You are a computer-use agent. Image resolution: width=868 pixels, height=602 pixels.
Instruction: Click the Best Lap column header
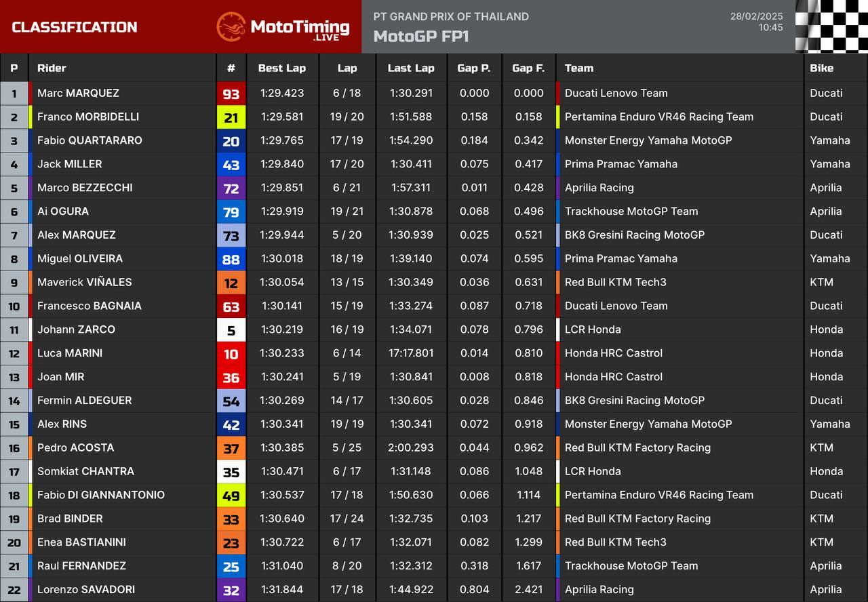(282, 68)
